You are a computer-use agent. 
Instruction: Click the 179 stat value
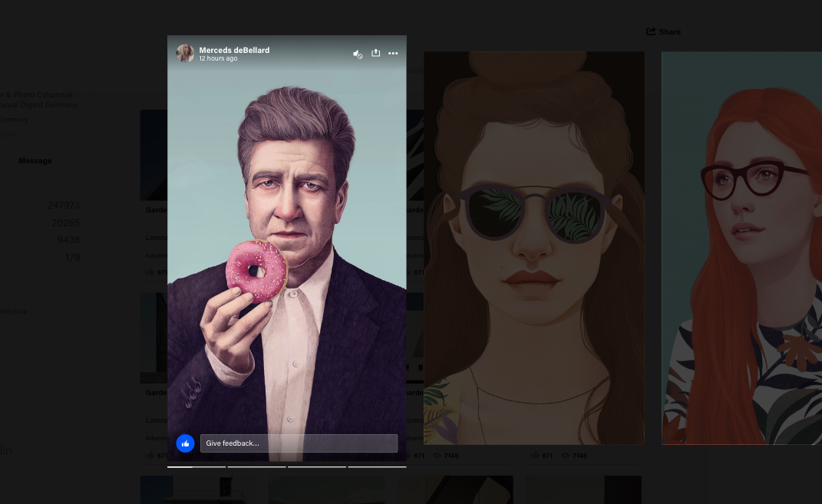(72, 258)
